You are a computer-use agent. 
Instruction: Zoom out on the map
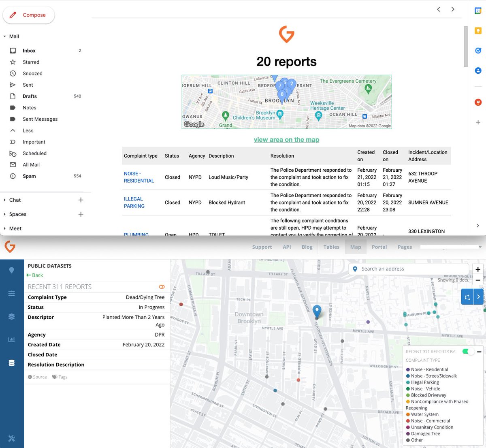coord(478,280)
